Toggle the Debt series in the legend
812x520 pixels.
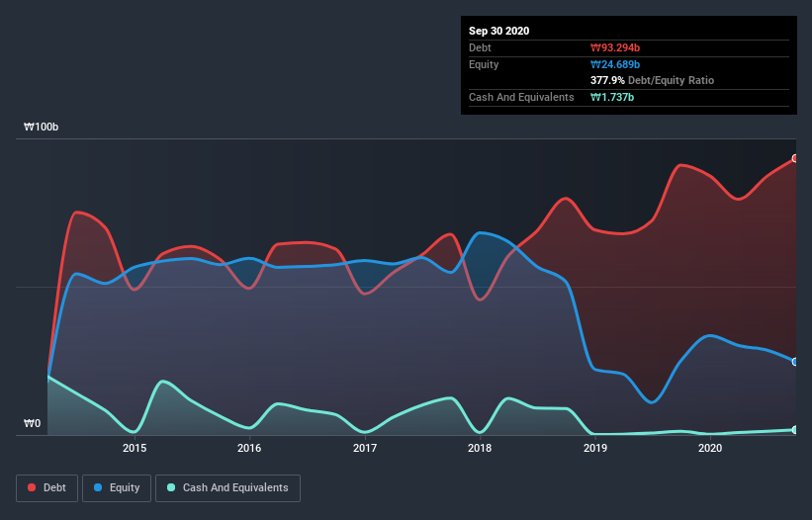pos(47,488)
